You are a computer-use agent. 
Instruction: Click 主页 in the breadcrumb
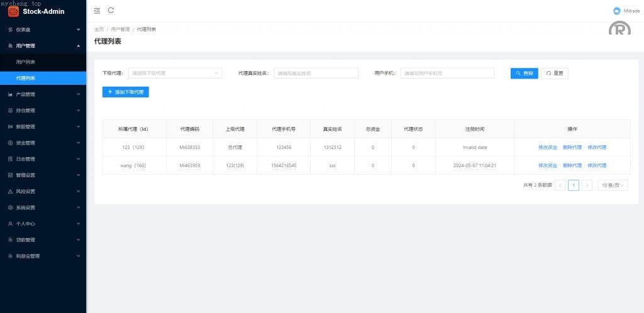[x=99, y=30]
